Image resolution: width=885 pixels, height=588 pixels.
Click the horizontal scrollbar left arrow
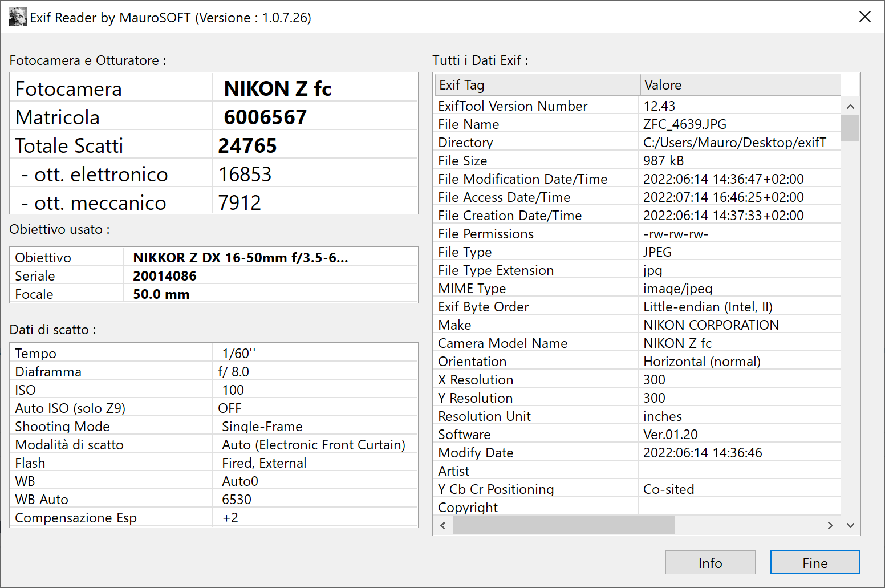pyautogui.click(x=443, y=525)
